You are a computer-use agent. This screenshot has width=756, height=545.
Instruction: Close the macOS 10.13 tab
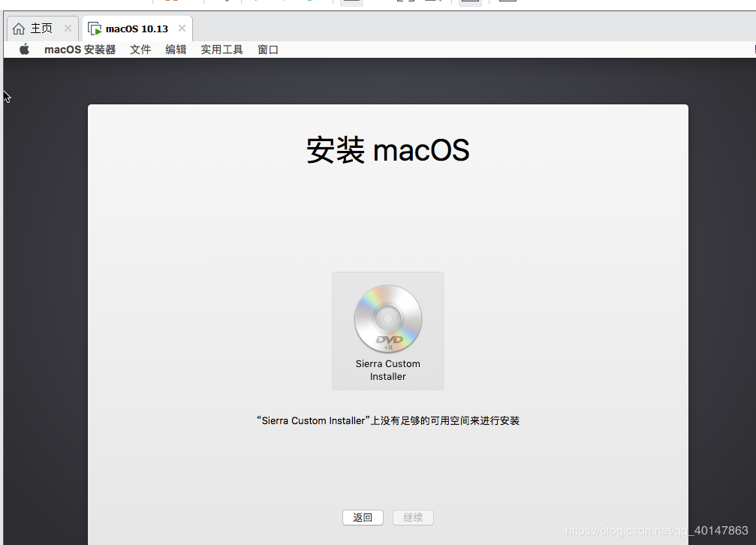pyautogui.click(x=182, y=29)
